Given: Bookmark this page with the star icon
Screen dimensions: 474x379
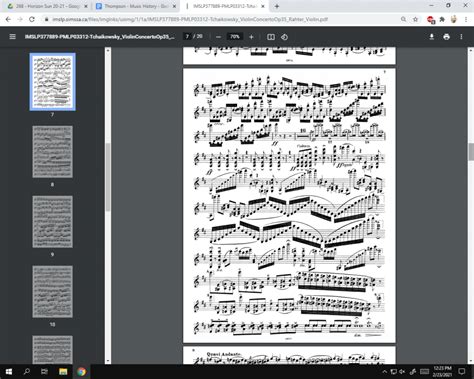Looking at the screenshot, I should click(x=415, y=19).
